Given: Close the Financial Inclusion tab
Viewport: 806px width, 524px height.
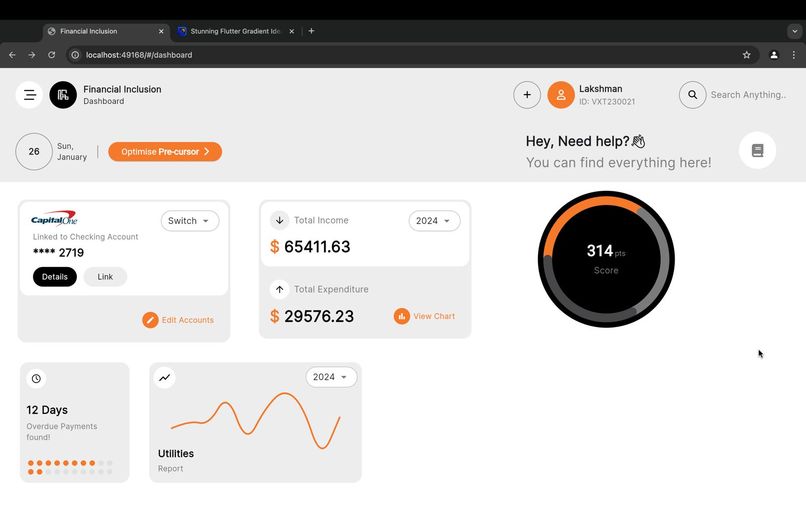Looking at the screenshot, I should pos(161,31).
